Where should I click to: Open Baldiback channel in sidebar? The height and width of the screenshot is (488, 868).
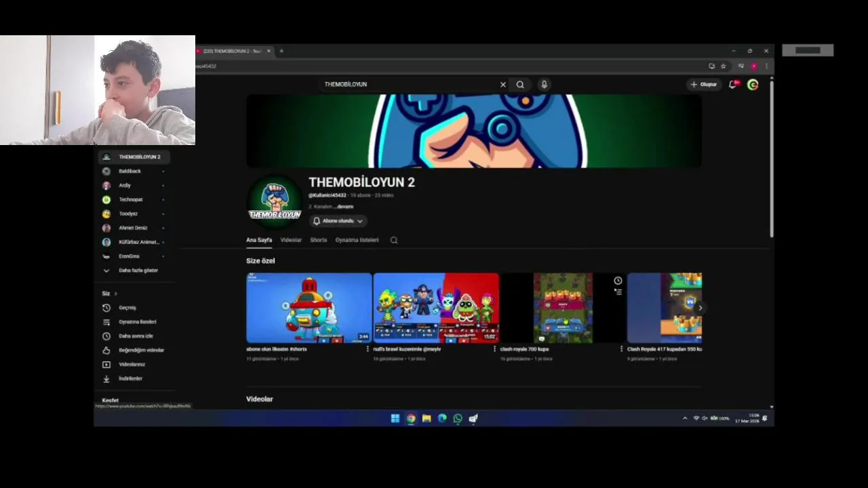coord(133,171)
